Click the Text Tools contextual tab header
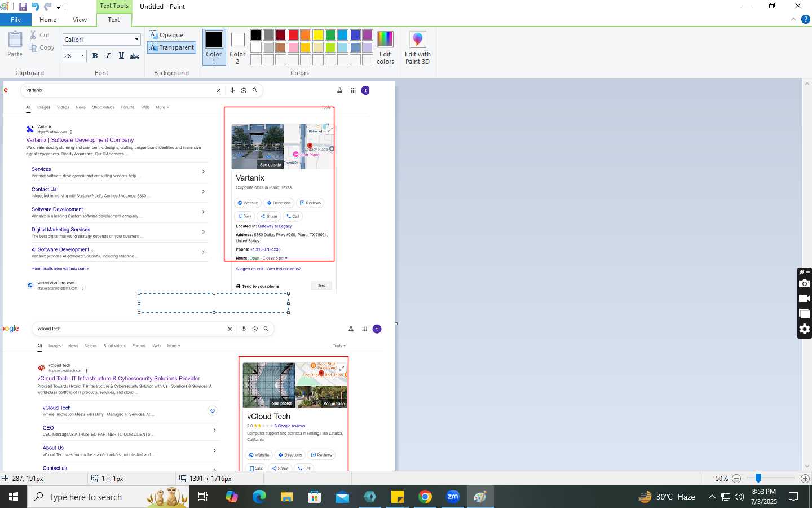This screenshot has width=812, height=508. coord(114,6)
